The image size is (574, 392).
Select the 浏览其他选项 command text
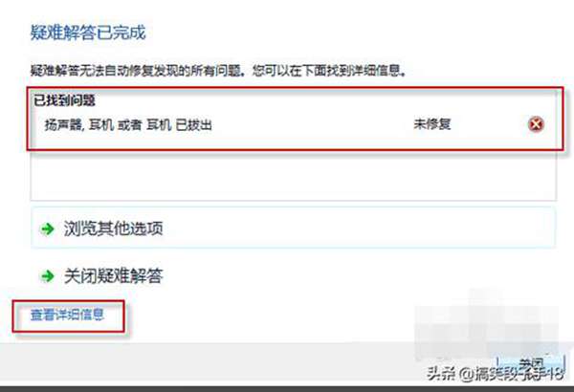pos(114,229)
